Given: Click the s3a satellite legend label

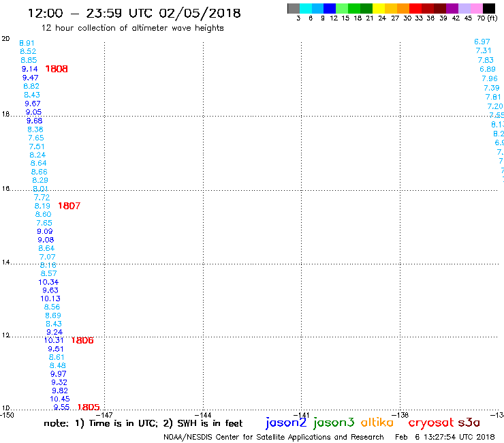Looking at the screenshot, I should coord(469,423).
